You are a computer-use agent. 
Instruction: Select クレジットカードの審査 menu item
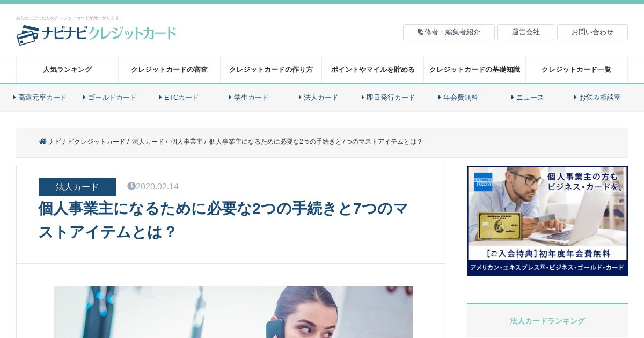tap(169, 70)
